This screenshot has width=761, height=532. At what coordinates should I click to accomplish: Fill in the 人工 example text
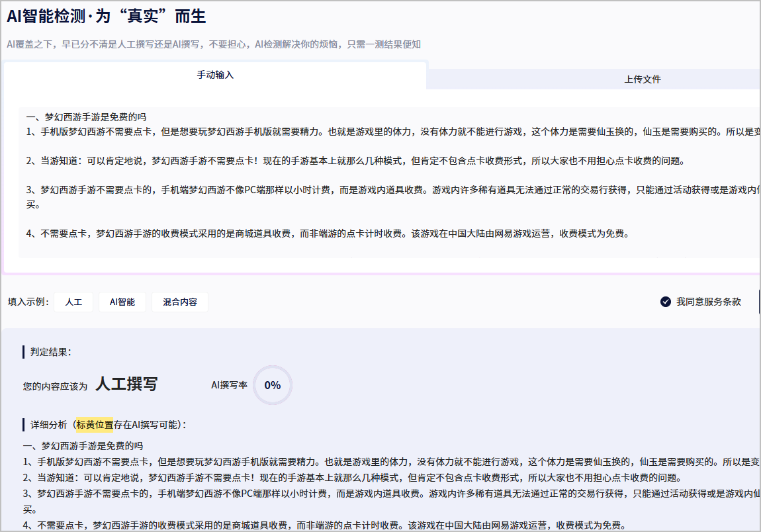click(73, 302)
